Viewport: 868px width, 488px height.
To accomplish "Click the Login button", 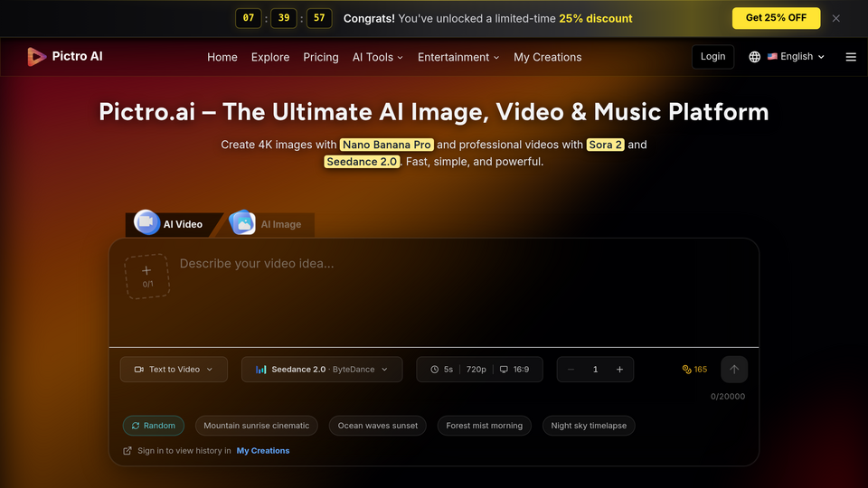I will tap(712, 56).
